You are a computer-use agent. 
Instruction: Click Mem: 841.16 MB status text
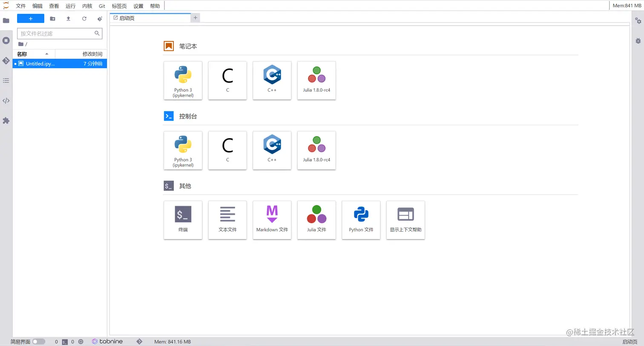172,342
